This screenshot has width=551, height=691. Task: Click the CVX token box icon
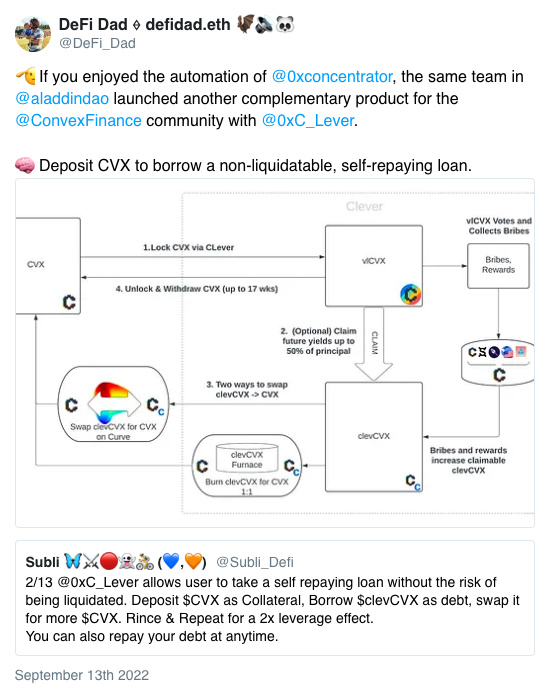(x=69, y=302)
